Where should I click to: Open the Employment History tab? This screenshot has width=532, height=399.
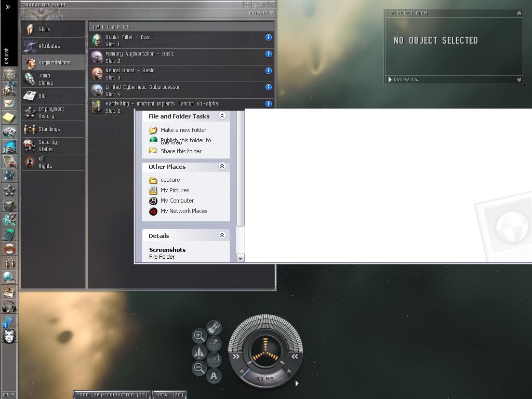[x=54, y=112]
